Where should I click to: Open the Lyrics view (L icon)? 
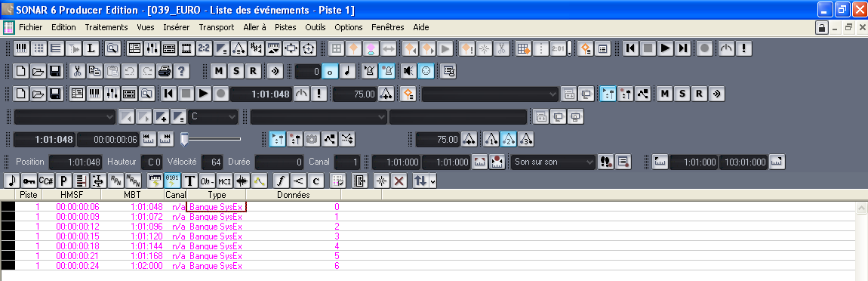91,48
